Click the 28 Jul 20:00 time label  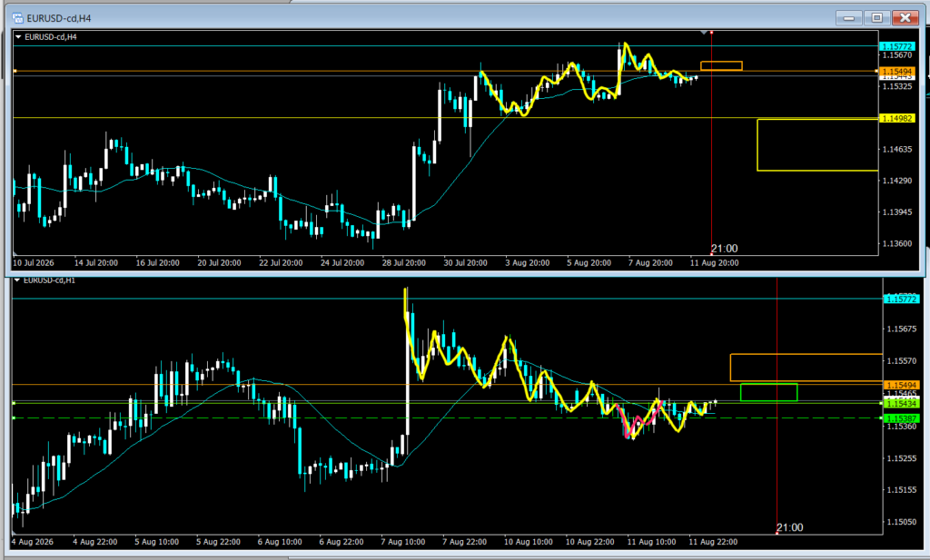click(404, 262)
